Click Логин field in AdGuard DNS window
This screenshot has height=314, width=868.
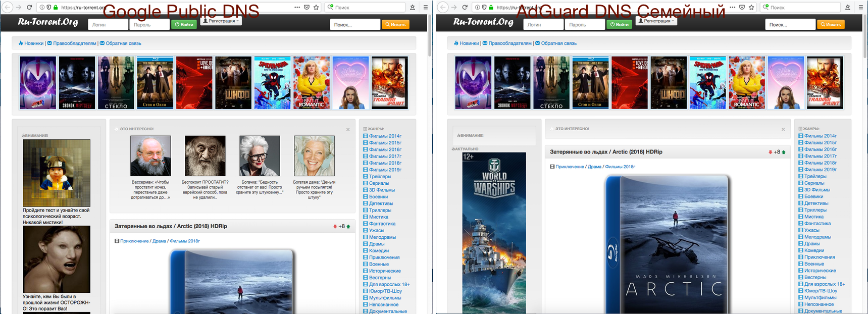click(x=543, y=25)
